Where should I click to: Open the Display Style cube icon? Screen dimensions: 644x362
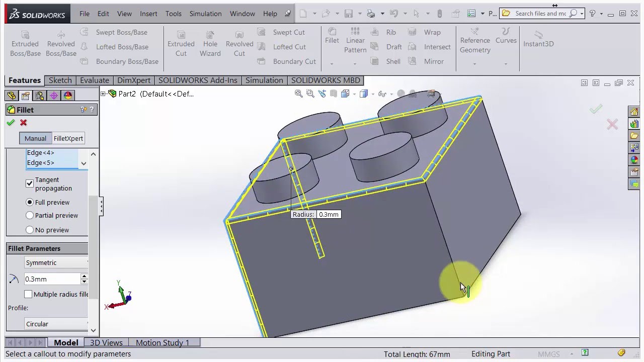pos(364,94)
